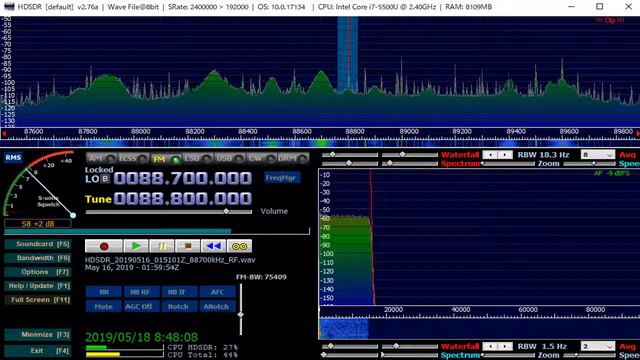
Task: Stop playback using the brown stop button
Action: point(188,246)
